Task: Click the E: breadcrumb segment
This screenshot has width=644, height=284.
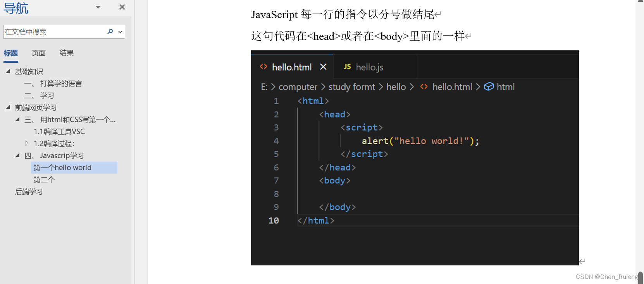Action: tap(264, 87)
